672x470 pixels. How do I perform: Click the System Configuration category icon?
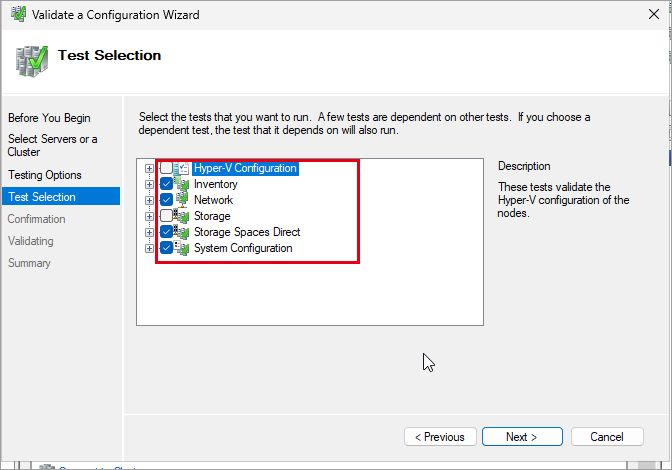(182, 248)
